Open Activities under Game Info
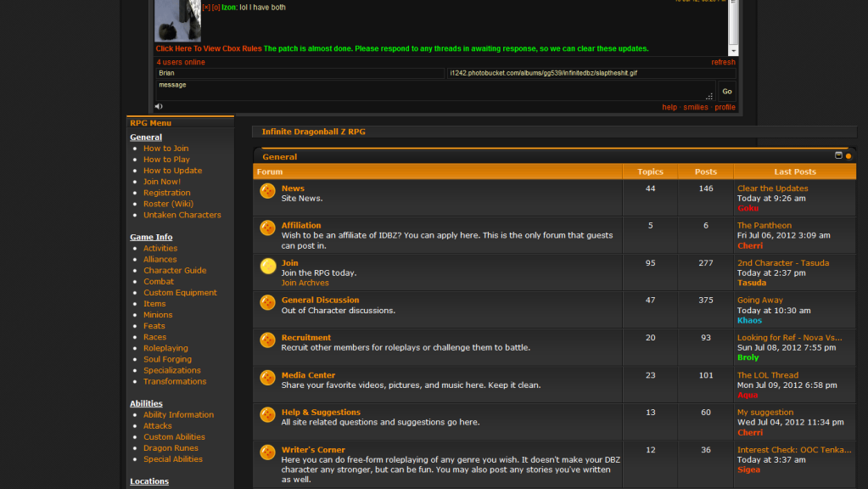The width and height of the screenshot is (868, 489). [160, 248]
